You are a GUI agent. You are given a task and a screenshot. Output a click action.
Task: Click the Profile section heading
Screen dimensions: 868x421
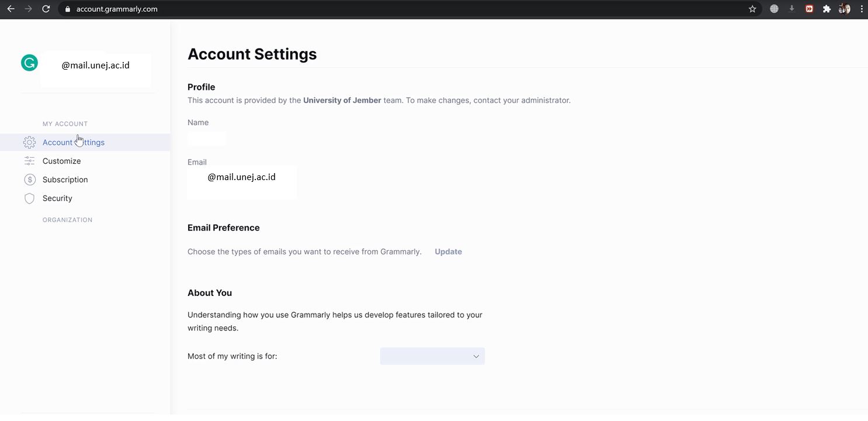click(x=202, y=87)
